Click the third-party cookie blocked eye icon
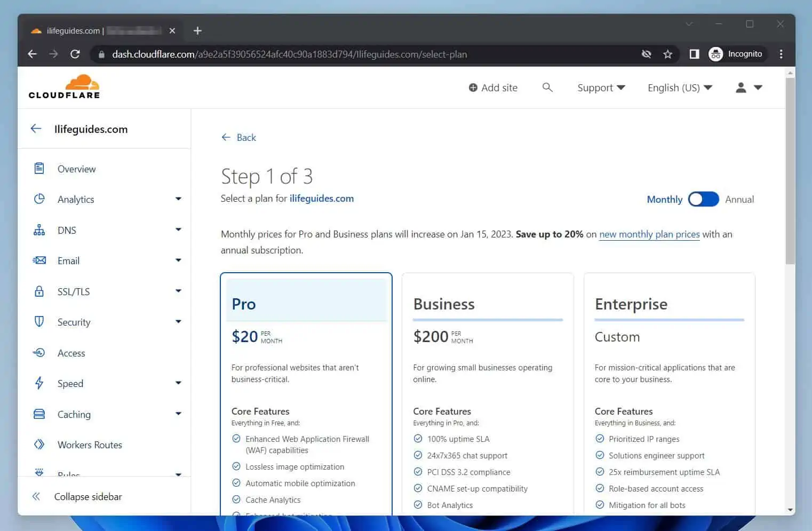The width and height of the screenshot is (812, 531). click(x=646, y=54)
